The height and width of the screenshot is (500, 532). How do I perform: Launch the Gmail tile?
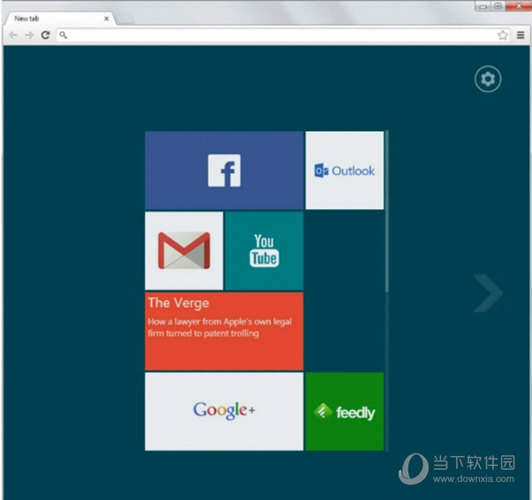tap(184, 251)
